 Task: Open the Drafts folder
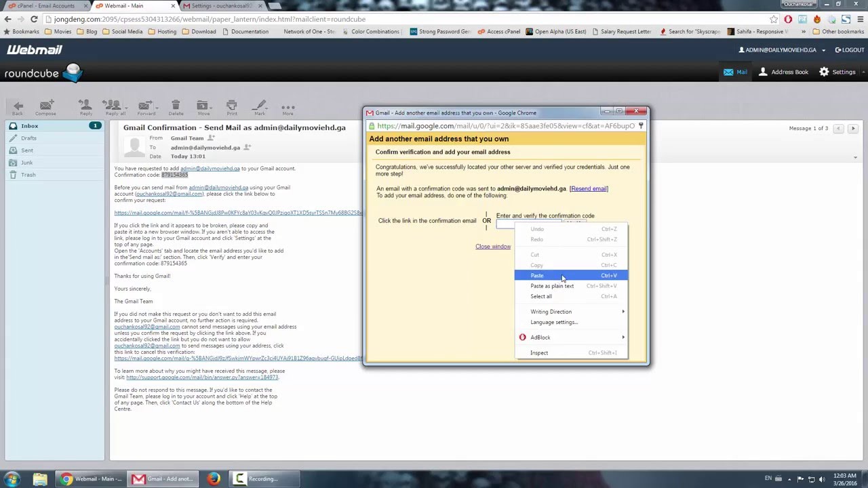(x=55, y=138)
